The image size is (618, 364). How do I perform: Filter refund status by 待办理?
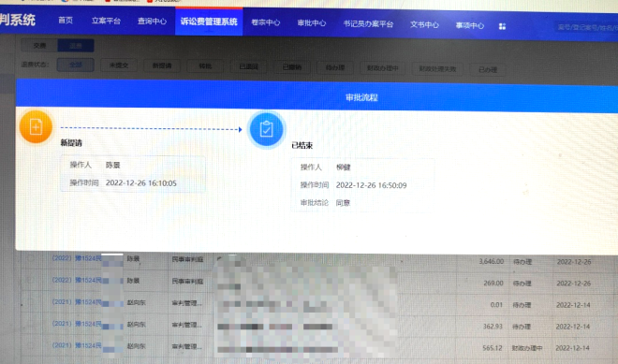335,67
